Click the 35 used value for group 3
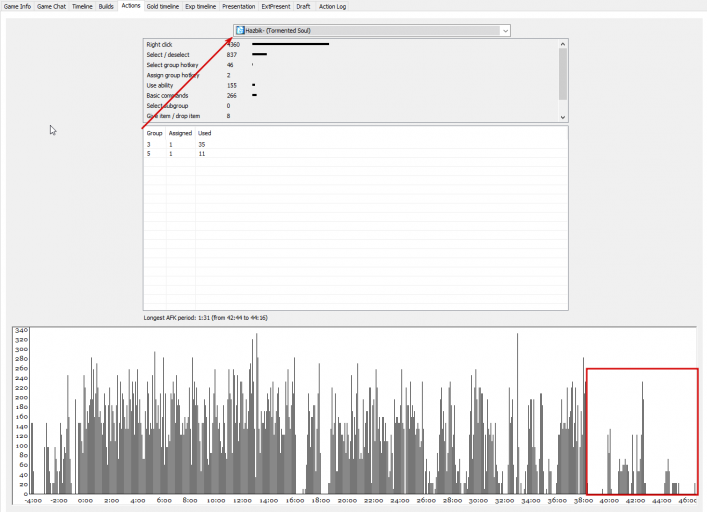707x512 pixels. (202, 145)
